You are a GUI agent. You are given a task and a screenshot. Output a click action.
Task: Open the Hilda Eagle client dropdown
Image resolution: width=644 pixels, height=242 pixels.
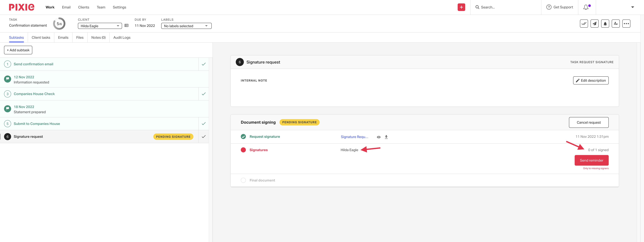tap(100, 26)
